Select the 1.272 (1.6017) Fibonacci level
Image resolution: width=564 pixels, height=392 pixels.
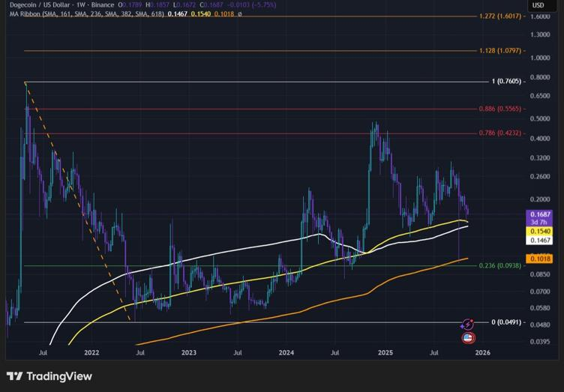coord(502,16)
